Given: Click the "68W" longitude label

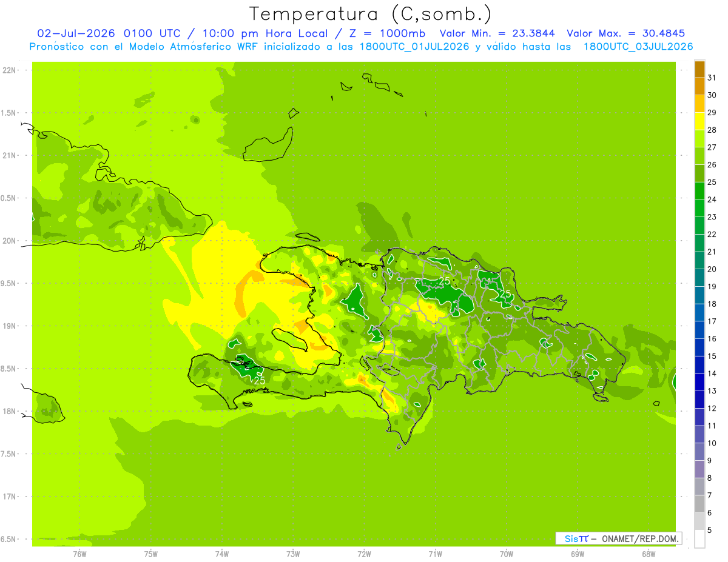Looking at the screenshot, I should pyautogui.click(x=648, y=554).
